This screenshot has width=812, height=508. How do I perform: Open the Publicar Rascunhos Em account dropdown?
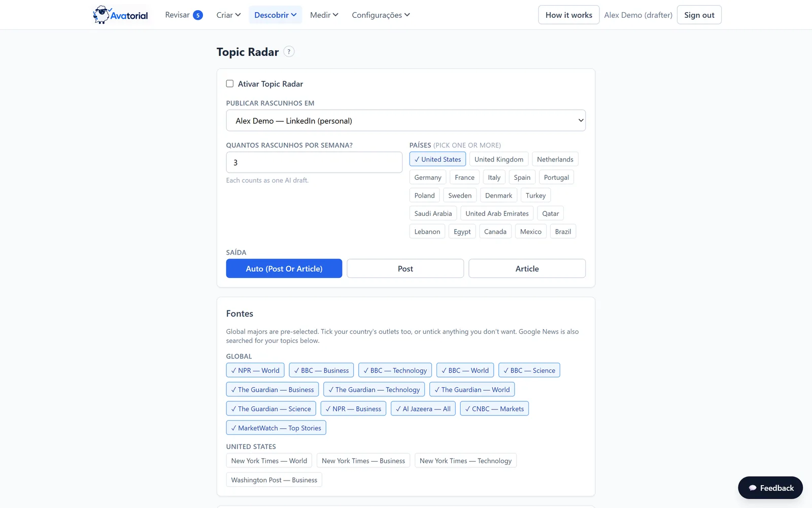point(406,121)
